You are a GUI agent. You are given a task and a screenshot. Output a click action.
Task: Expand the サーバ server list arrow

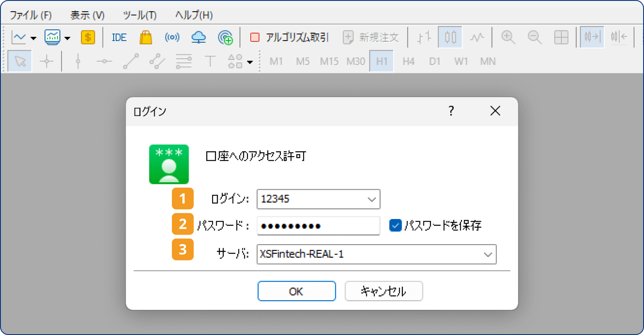coord(488,255)
